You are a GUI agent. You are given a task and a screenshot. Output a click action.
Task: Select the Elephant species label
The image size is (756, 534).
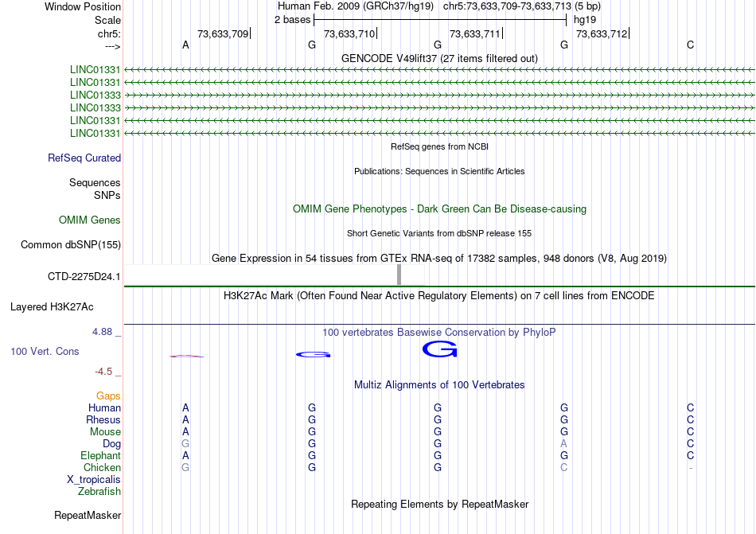click(x=101, y=455)
